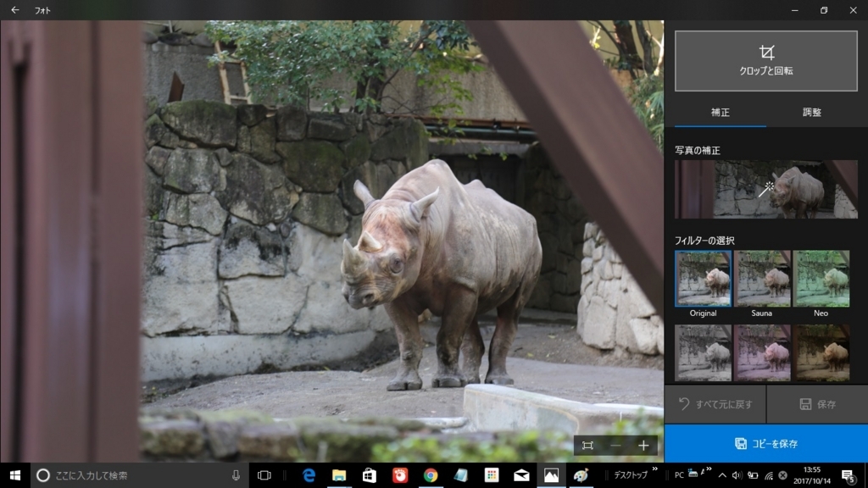Apply auto-enhance on 写真の補正 thumbnail
This screenshot has width=868, height=488.
click(765, 189)
